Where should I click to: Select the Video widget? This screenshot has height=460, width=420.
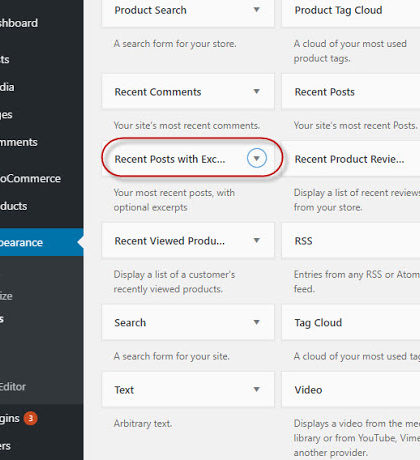point(351,389)
